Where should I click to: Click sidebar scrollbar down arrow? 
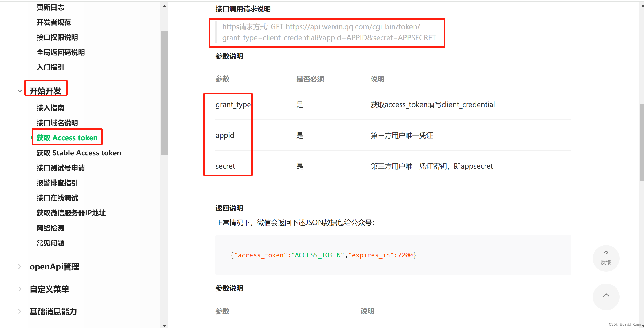164,326
